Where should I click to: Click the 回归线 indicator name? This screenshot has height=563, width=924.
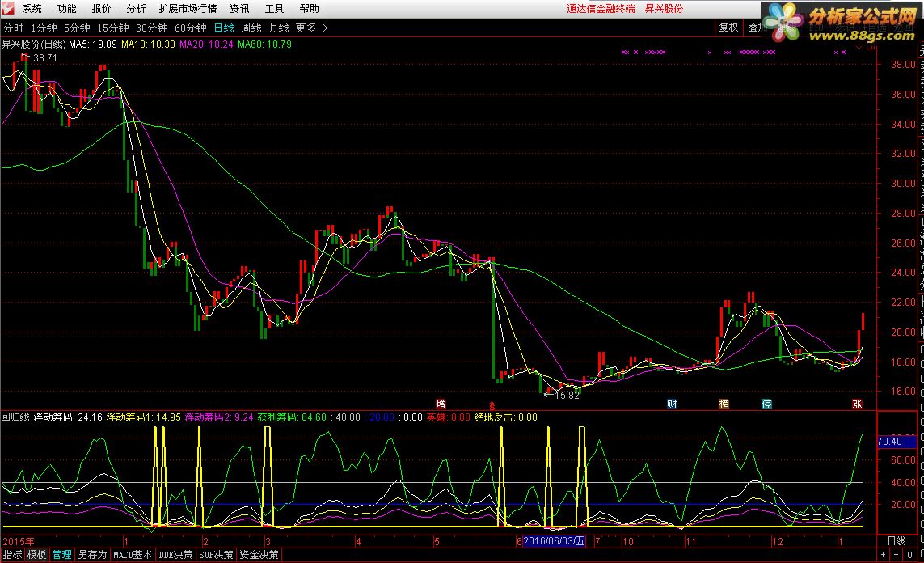pyautogui.click(x=15, y=417)
